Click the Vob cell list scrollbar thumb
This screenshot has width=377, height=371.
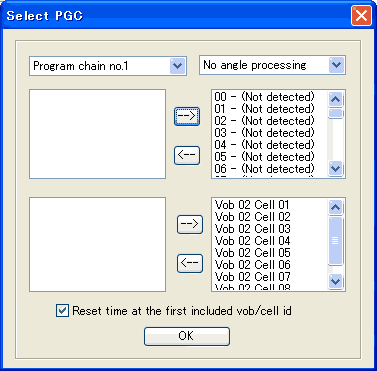(x=336, y=241)
